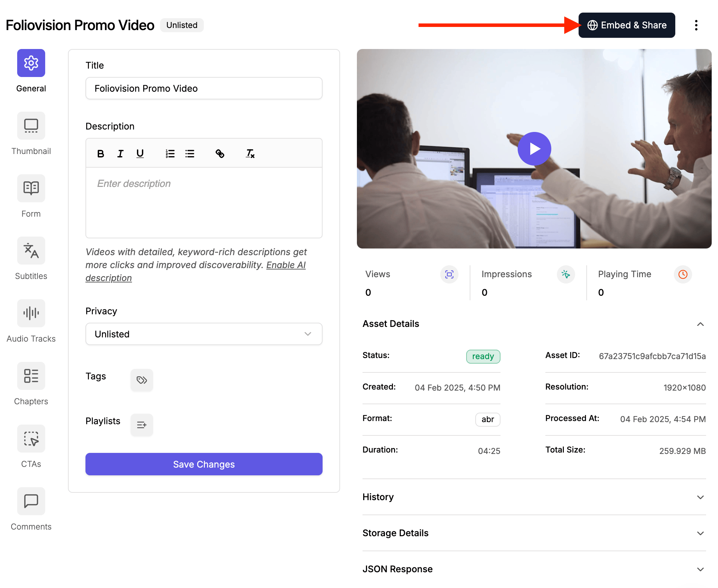Screen dimensions: 718x588
Task: Collapse the Asset Details section
Action: pos(700,324)
